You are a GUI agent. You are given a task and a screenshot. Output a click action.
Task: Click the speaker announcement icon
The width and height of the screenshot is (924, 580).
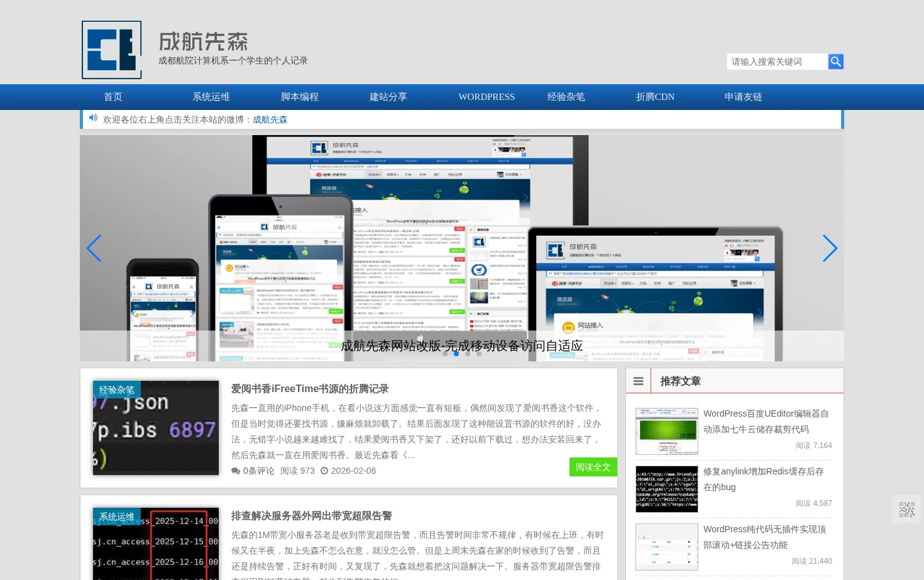pyautogui.click(x=93, y=118)
